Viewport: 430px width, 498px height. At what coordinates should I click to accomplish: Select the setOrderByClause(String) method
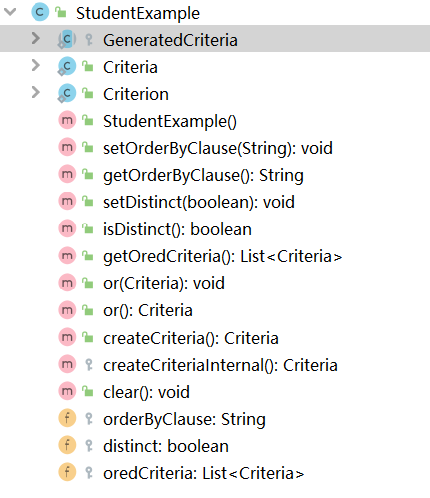(x=218, y=148)
